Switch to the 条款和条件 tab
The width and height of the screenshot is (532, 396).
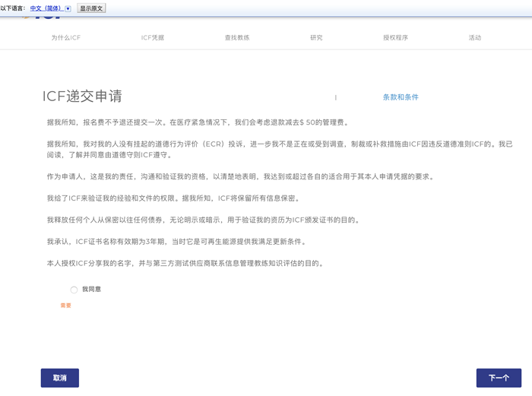tap(401, 97)
